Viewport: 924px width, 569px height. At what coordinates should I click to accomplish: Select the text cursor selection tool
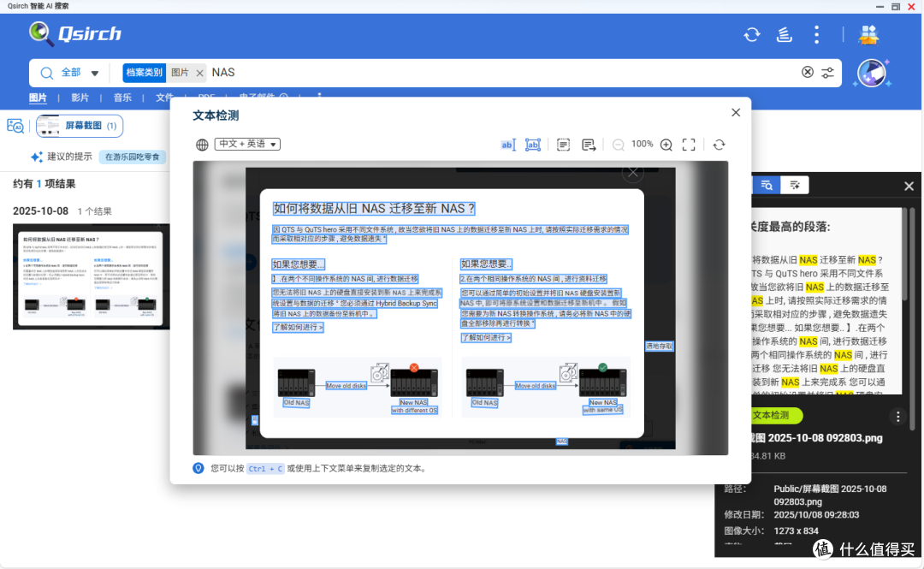(507, 145)
